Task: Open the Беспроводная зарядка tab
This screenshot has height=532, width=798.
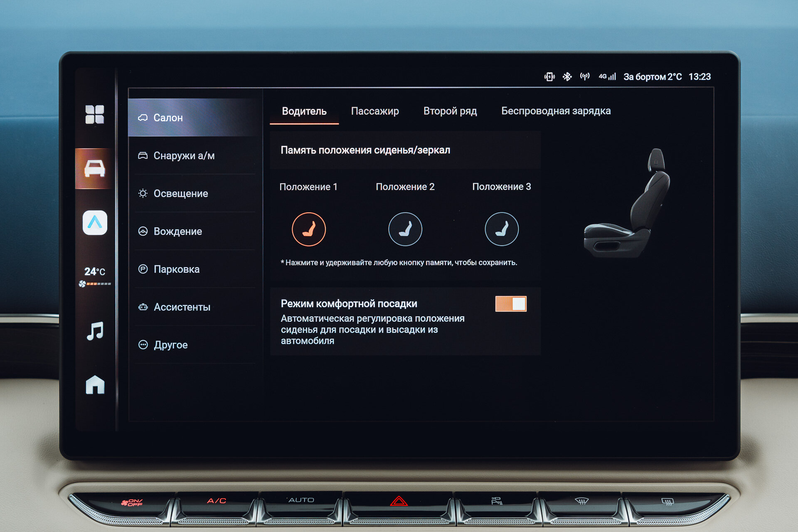Action: click(x=556, y=111)
